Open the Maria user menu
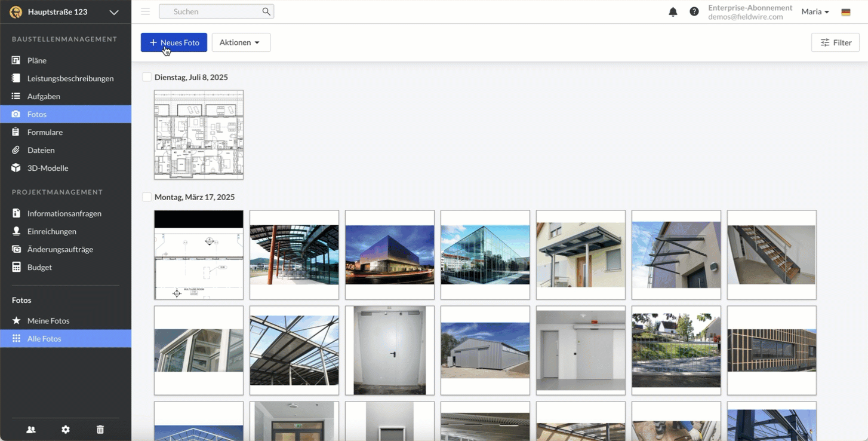868x441 pixels. tap(815, 12)
